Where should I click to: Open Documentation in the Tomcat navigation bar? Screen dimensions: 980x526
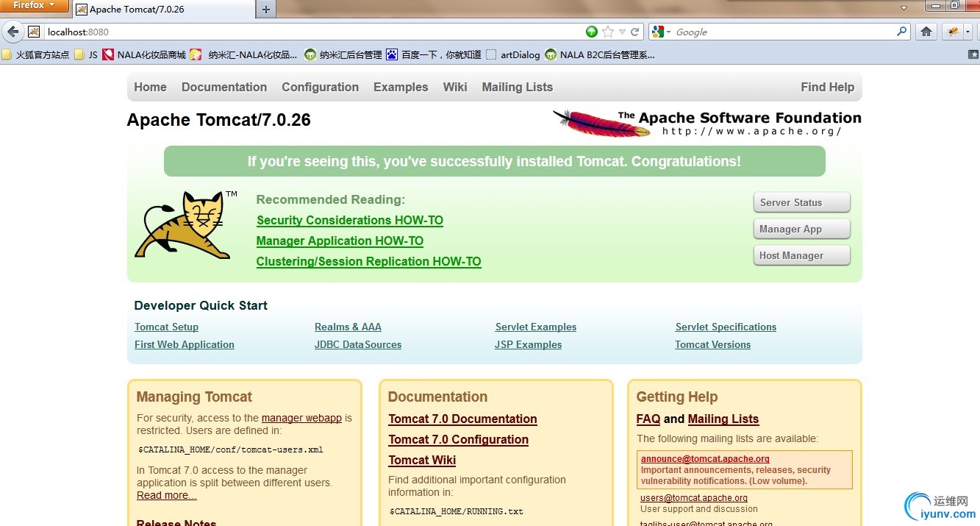click(224, 87)
